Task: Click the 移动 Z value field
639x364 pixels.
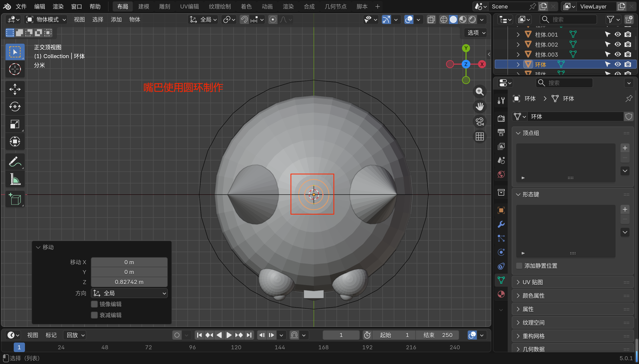Action: (x=129, y=282)
